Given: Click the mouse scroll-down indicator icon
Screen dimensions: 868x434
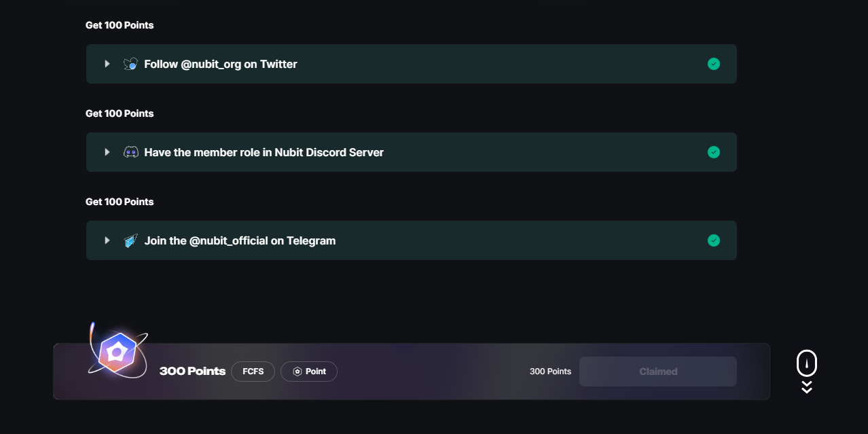Looking at the screenshot, I should click(x=807, y=372).
